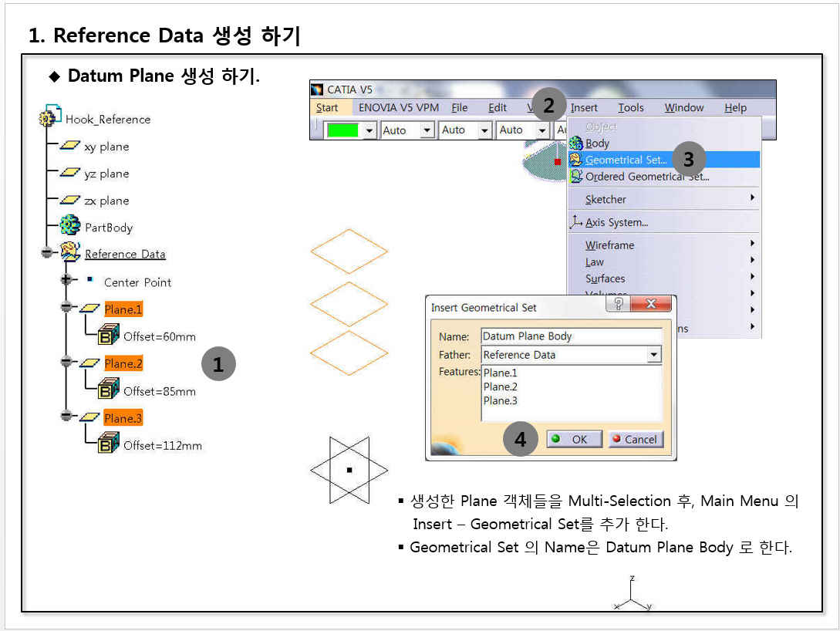This screenshot has height=631, width=840.
Task: Select the yz plane icon in tree
Action: [71, 174]
